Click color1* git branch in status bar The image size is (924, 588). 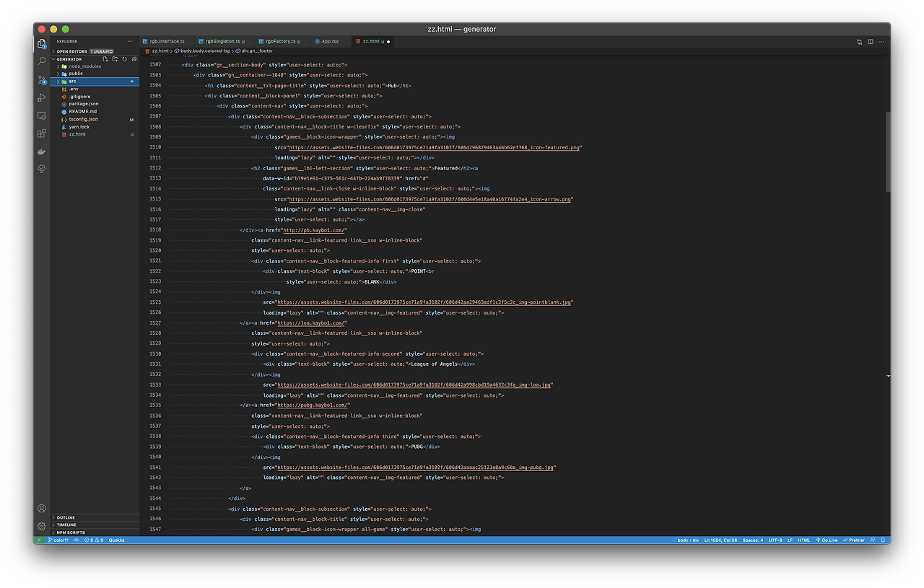[x=60, y=540]
